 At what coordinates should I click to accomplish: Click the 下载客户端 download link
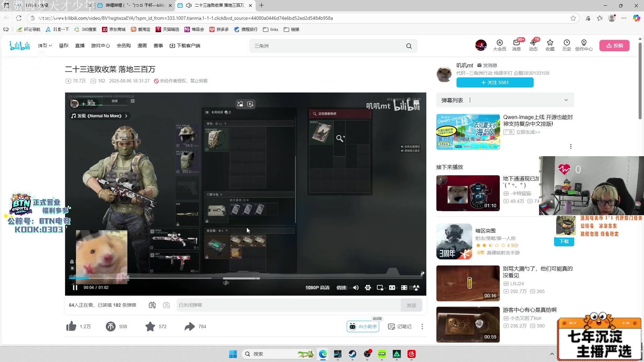point(185,46)
